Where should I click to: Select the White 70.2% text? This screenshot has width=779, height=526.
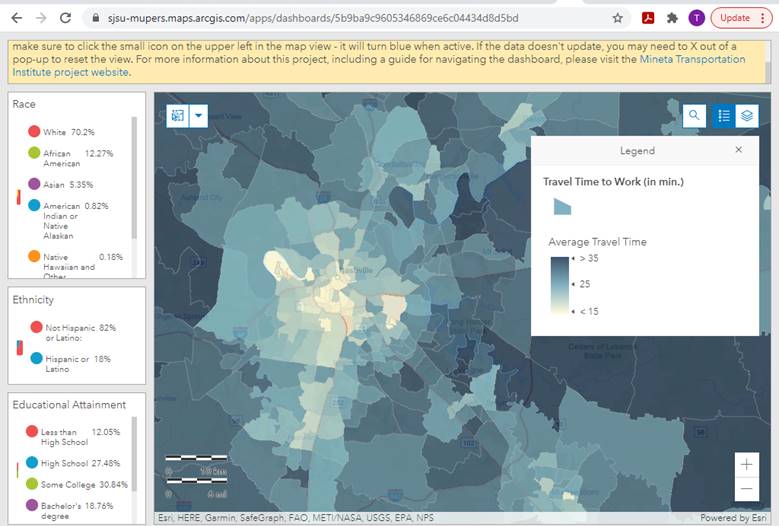[69, 132]
